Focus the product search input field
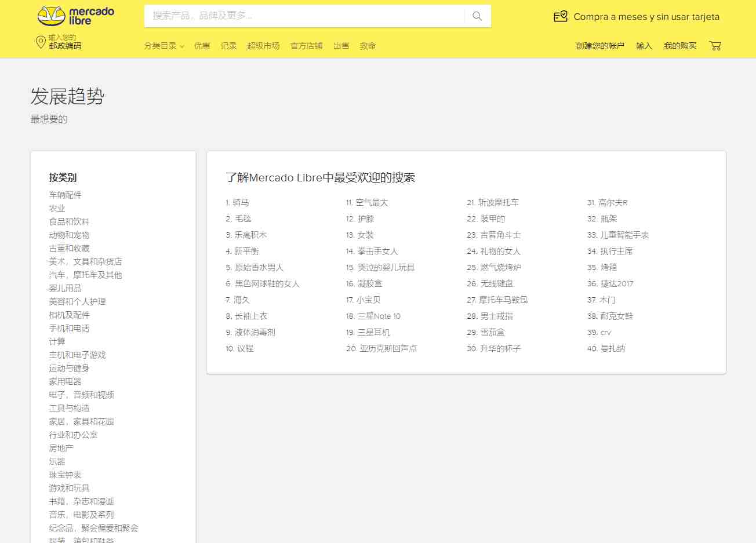This screenshot has height=543, width=756. (x=304, y=16)
